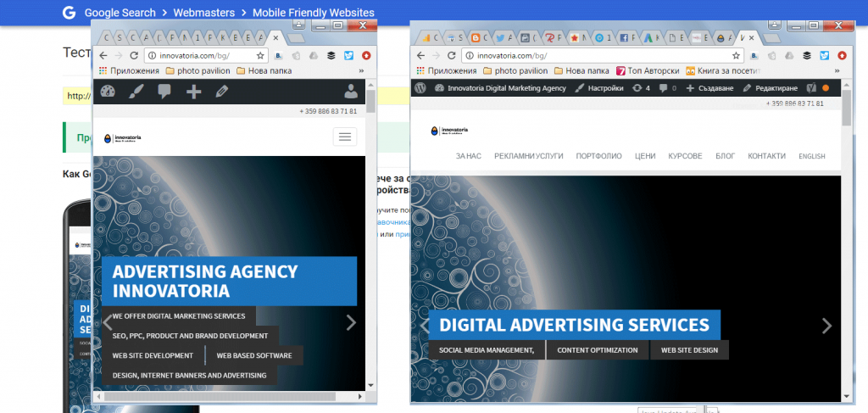Viewport: 868px width, 413px height.
Task: Open ЗА НАС menu item in right window
Action: [x=468, y=156]
